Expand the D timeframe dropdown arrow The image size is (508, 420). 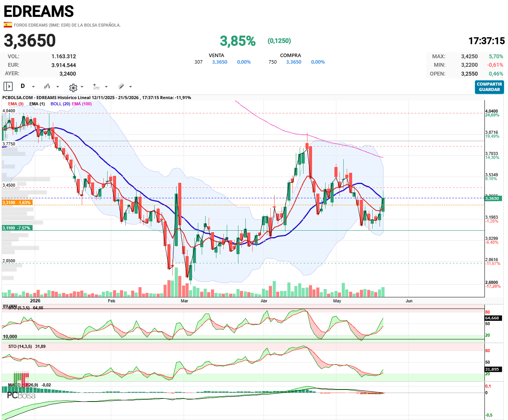pyautogui.click(x=33, y=87)
